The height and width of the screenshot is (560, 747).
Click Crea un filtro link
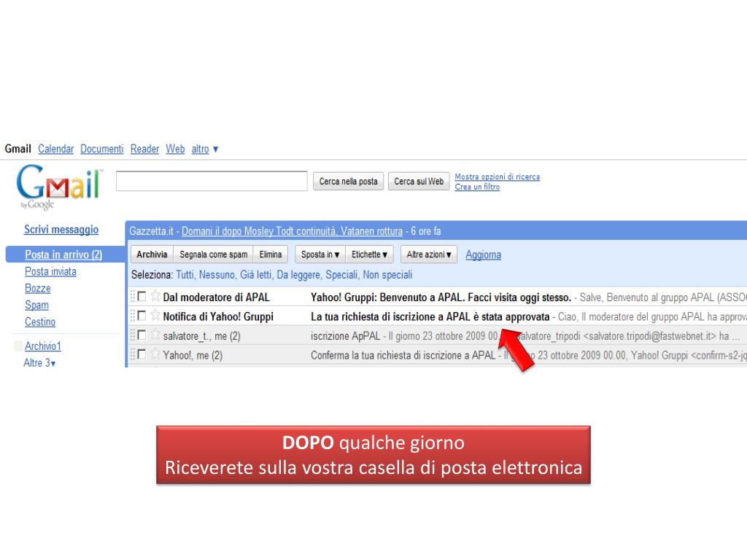[477, 187]
